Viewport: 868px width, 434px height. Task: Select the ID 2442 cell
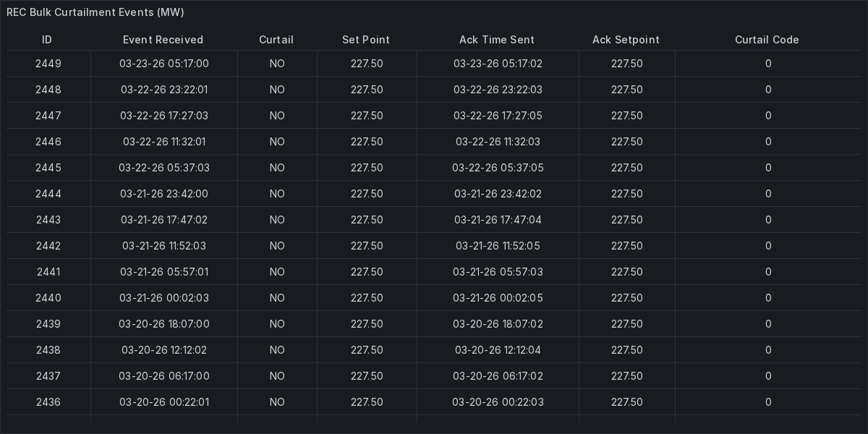[48, 246]
